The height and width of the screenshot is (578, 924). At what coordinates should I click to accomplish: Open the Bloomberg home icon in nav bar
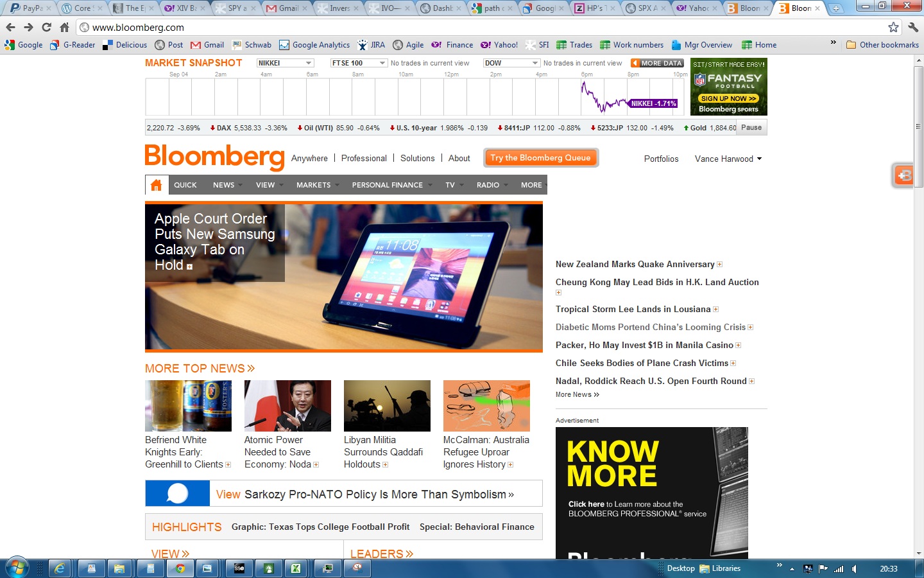(x=157, y=185)
